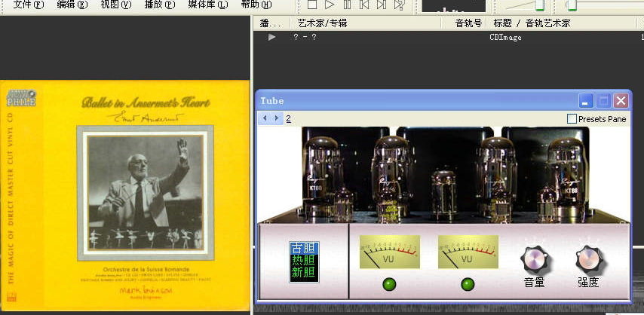The width and height of the screenshot is (644, 315).
Task: Click the random playback button
Action: tap(399, 5)
